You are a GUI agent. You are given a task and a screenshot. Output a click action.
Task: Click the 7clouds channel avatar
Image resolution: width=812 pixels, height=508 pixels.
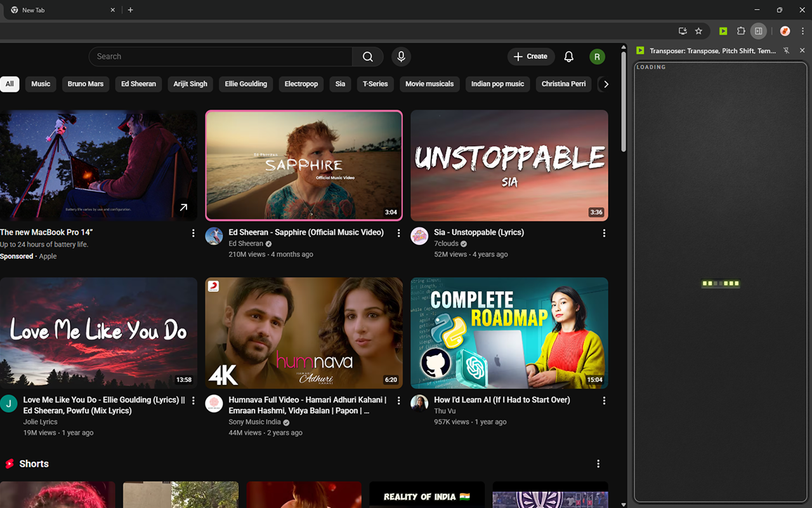pos(419,236)
